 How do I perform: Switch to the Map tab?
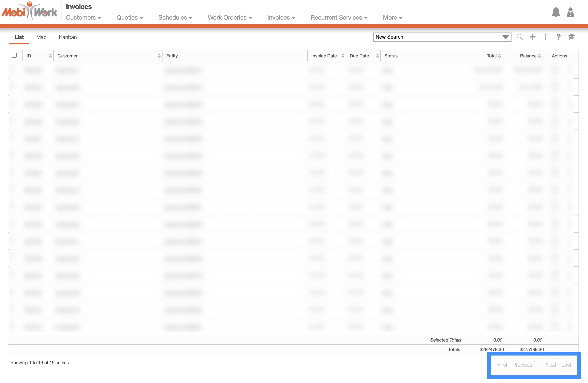pos(41,37)
